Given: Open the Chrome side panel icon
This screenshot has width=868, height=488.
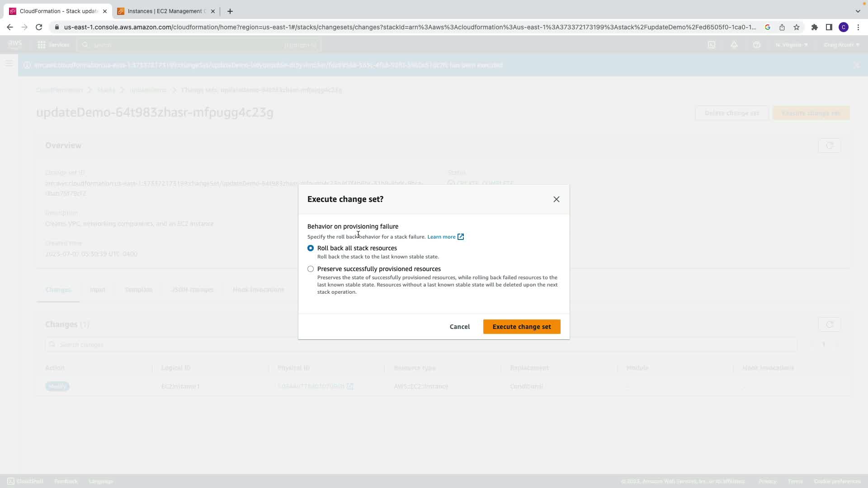Looking at the screenshot, I should click(829, 27).
